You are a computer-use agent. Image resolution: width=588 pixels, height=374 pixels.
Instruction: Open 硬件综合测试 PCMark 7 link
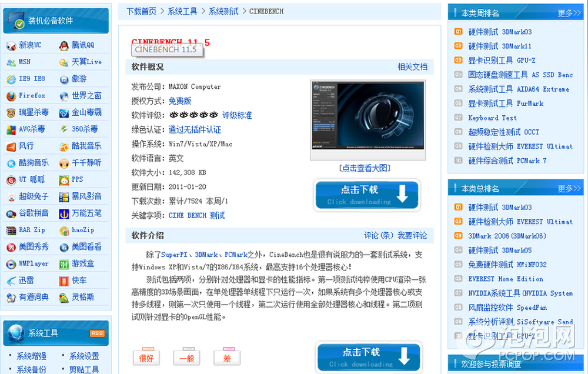507,161
